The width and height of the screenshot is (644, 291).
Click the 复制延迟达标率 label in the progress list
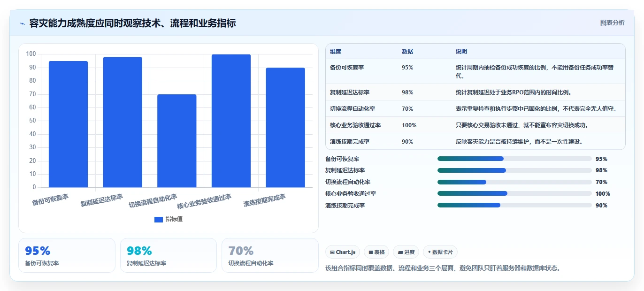345,170
